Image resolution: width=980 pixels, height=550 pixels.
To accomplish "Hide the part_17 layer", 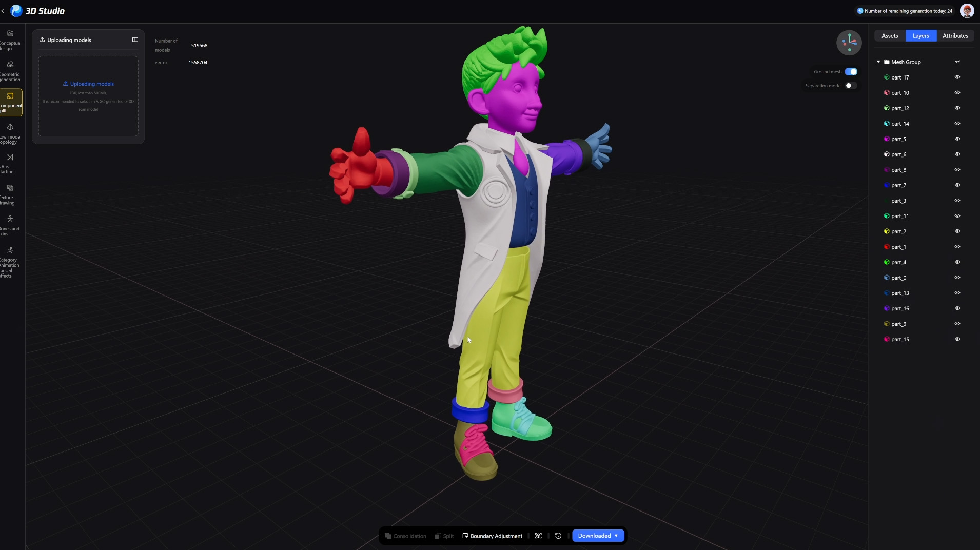I will 957,77.
